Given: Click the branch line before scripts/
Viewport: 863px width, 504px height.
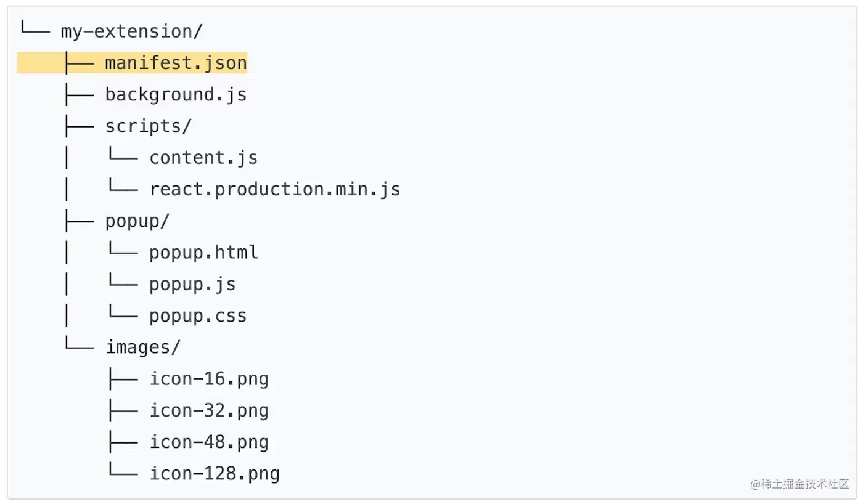Looking at the screenshot, I should [79, 126].
